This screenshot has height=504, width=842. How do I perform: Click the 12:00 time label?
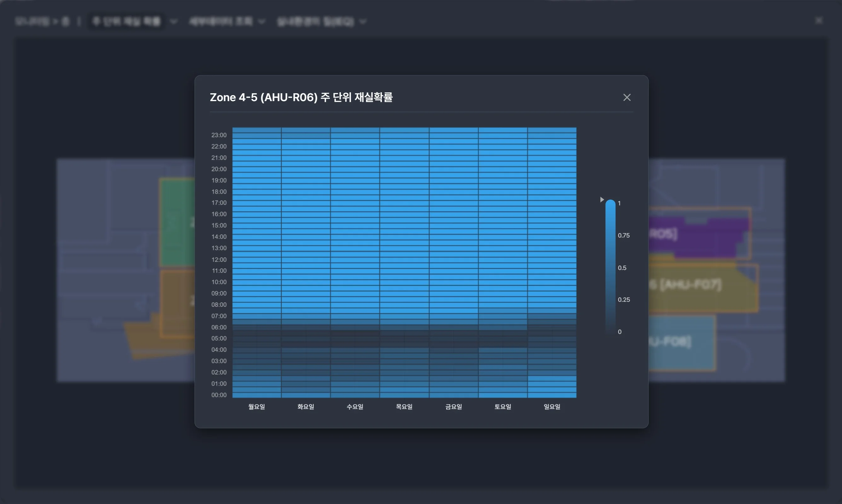(x=219, y=260)
